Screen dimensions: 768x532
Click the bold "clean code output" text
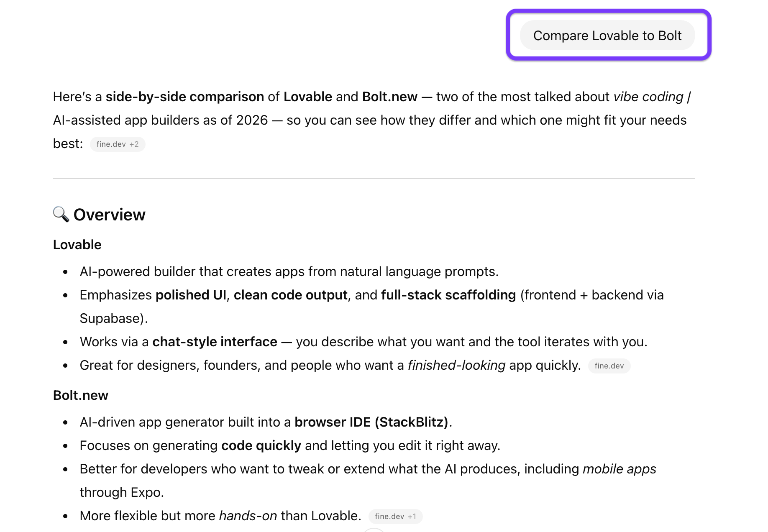tap(290, 295)
